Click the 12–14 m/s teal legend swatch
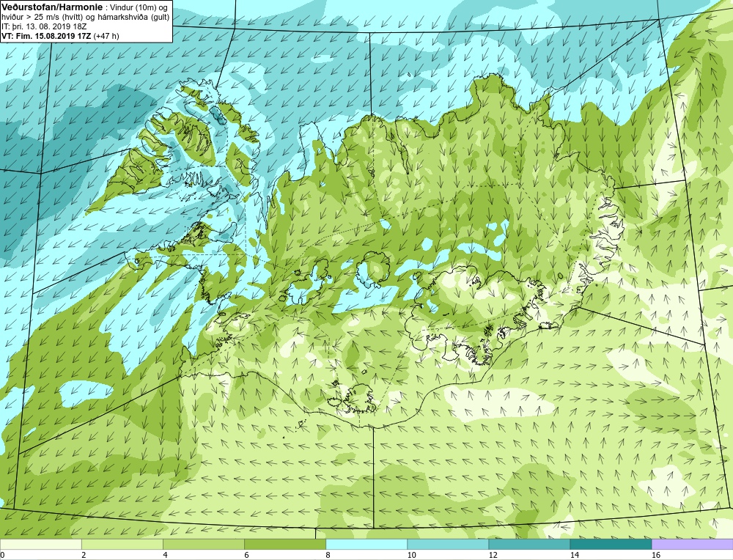This screenshot has width=733, height=560. tap(528, 544)
